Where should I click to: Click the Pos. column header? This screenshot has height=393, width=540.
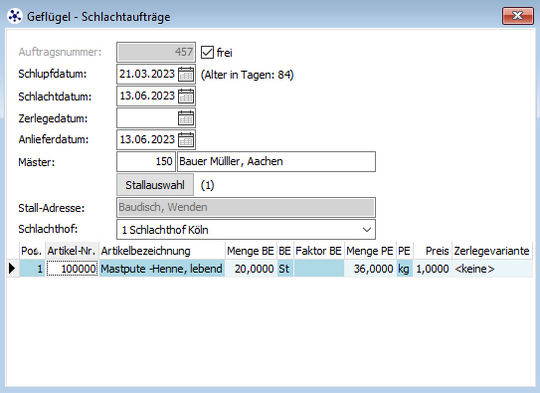(x=32, y=251)
